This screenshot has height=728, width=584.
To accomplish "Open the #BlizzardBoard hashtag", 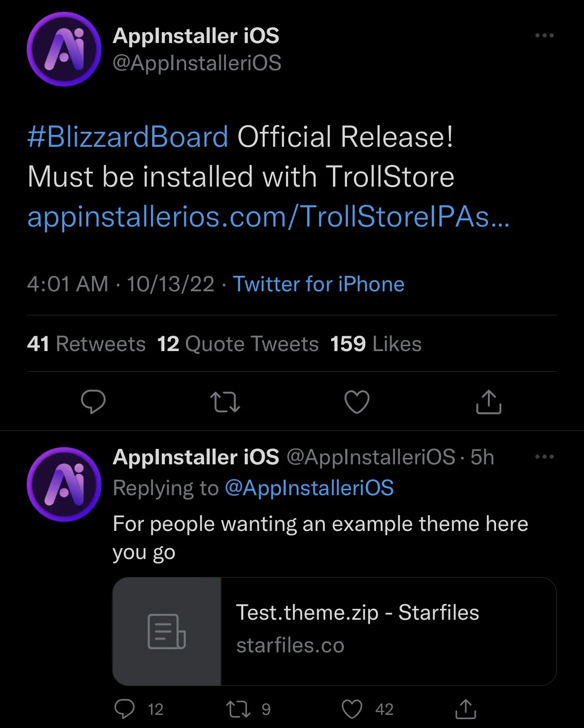I will coord(128,137).
